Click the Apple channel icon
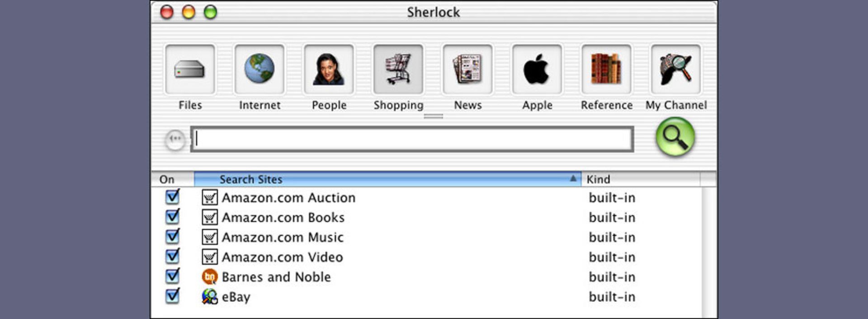This screenshot has width=868, height=319. click(537, 70)
